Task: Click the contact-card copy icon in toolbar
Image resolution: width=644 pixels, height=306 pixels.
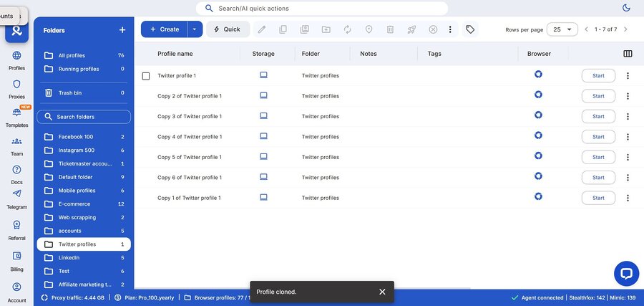Action: click(304, 29)
